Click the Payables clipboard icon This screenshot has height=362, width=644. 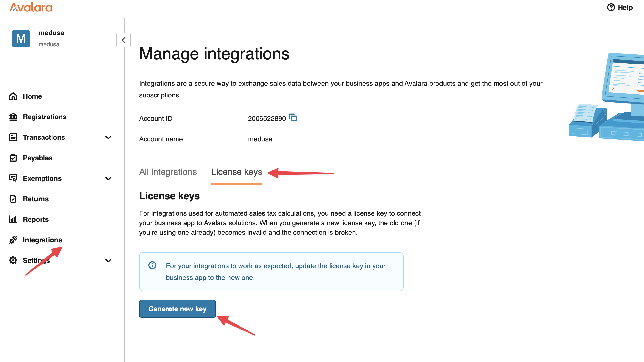pyautogui.click(x=13, y=158)
